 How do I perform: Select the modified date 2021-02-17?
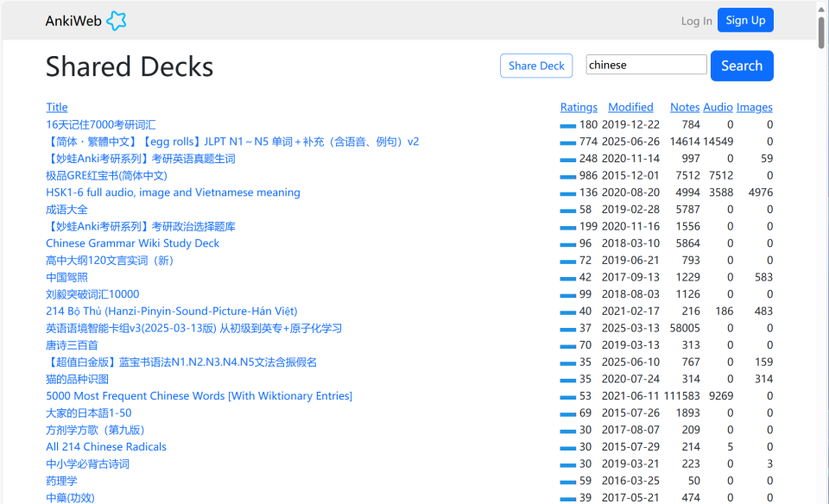[x=630, y=312]
